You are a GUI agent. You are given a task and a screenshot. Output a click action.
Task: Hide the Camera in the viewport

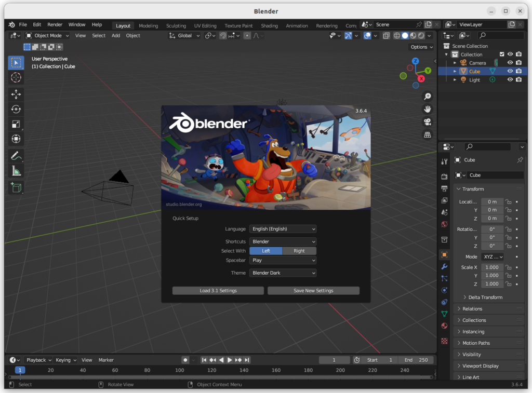510,62
